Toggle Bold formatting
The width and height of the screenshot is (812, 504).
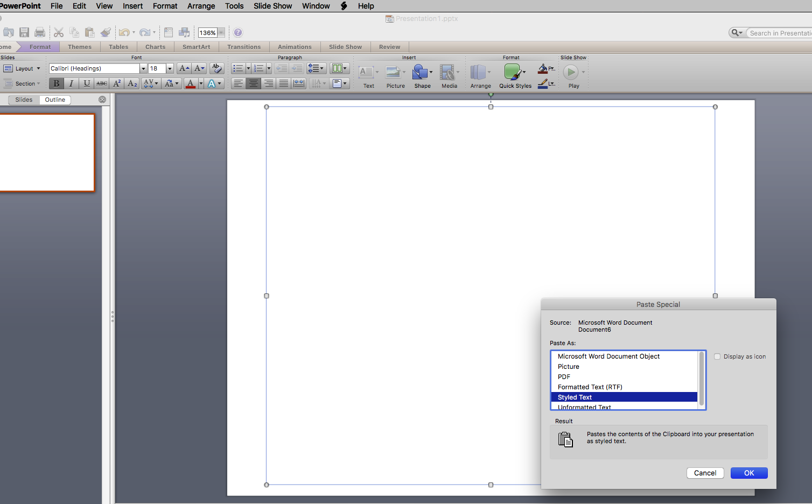click(x=56, y=83)
